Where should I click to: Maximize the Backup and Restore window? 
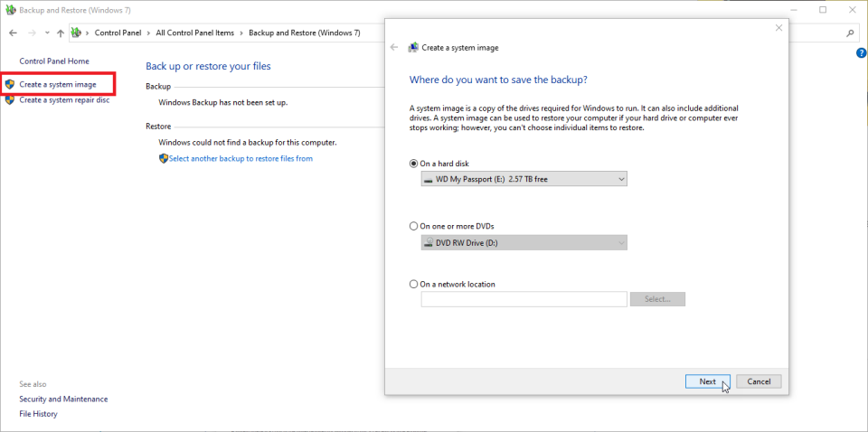(x=823, y=10)
